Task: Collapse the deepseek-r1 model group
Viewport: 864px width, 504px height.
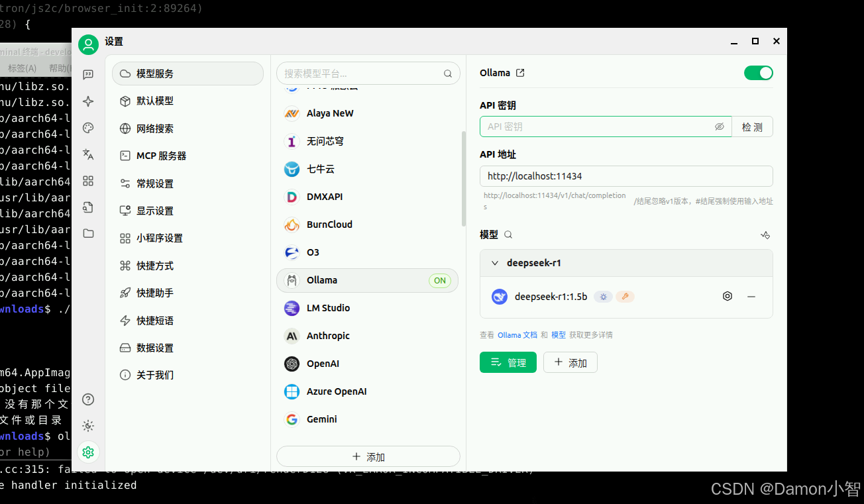Action: click(494, 263)
